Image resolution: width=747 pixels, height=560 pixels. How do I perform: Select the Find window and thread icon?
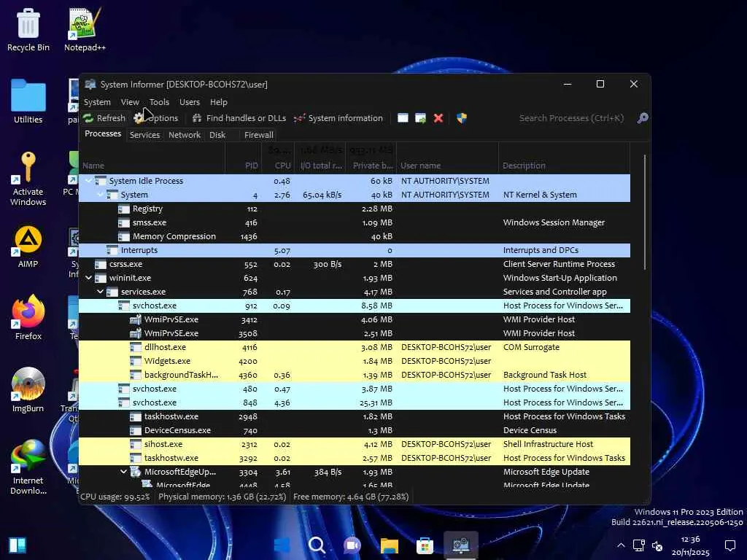(421, 118)
